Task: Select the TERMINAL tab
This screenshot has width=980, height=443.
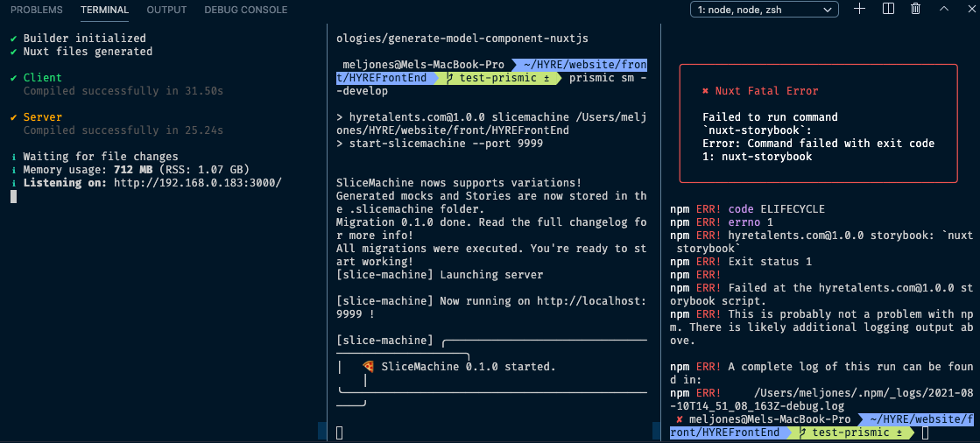Action: [104, 10]
